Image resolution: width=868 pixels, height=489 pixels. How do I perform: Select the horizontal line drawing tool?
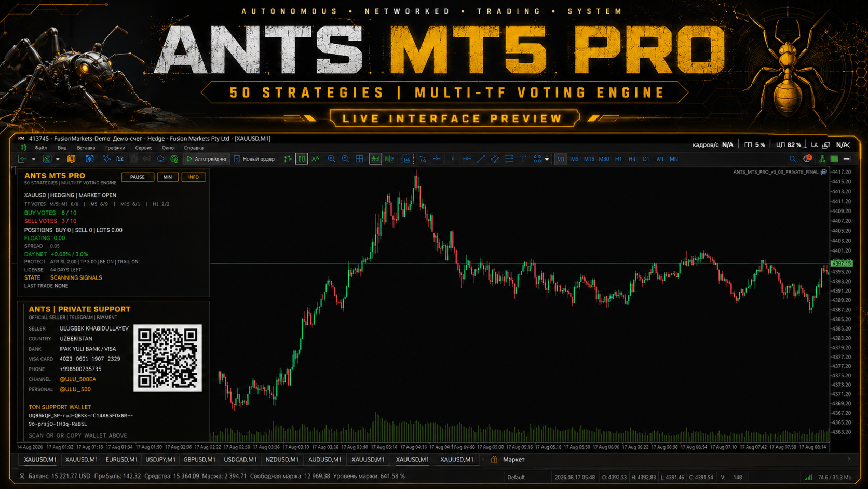(x=467, y=159)
